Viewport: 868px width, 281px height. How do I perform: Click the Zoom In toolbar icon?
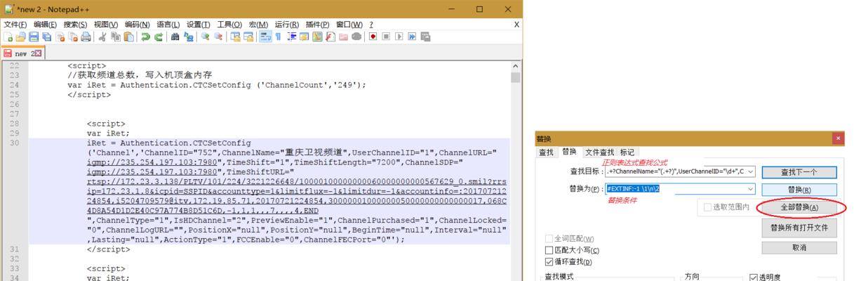coord(205,37)
